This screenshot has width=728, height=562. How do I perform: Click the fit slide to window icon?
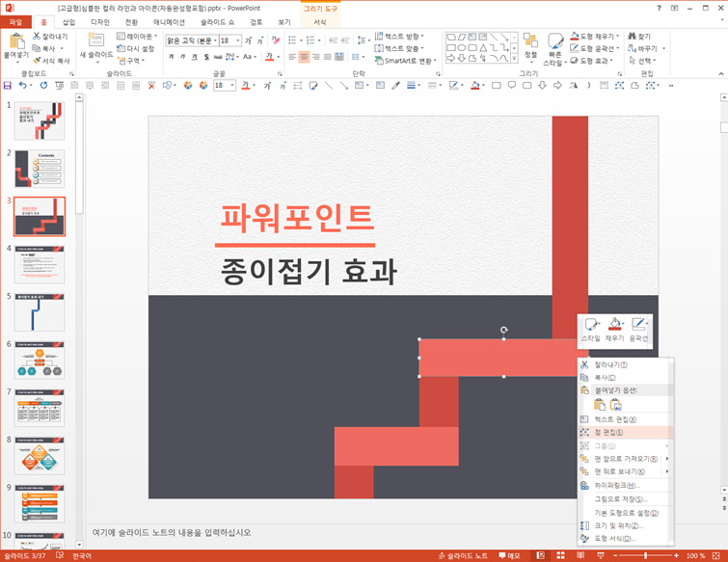[715, 555]
